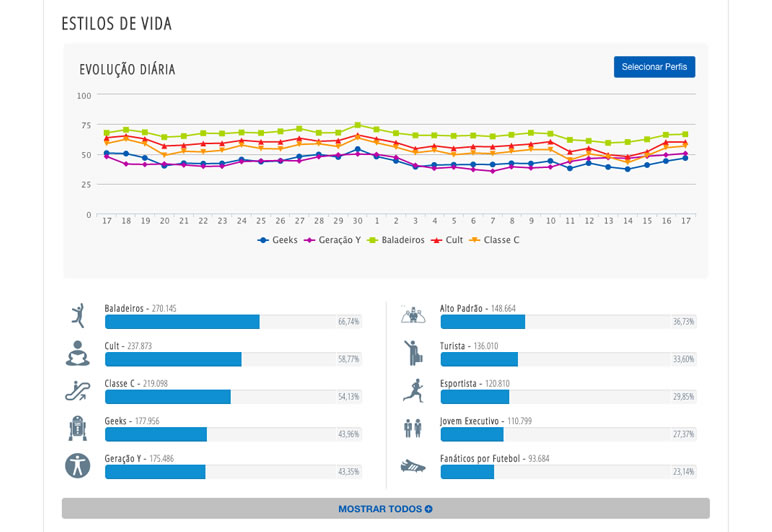The width and height of the screenshot is (772, 532).
Task: Click the Baladeiros progress bar
Action: coord(182,322)
